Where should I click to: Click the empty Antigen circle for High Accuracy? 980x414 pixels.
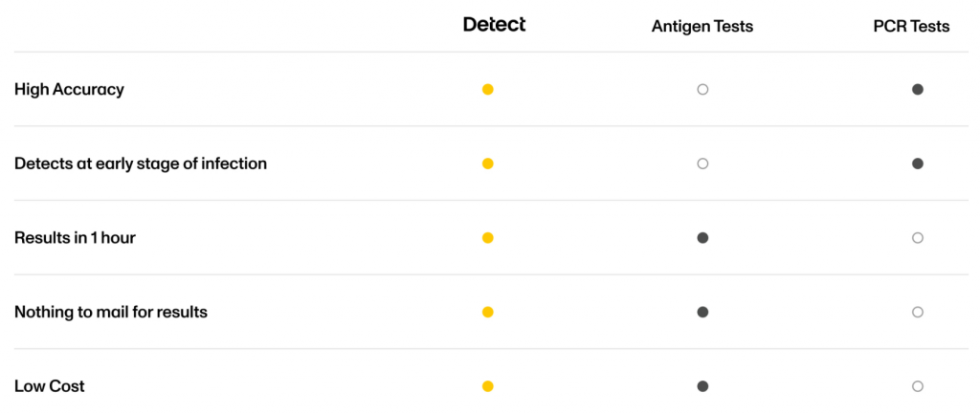click(702, 90)
